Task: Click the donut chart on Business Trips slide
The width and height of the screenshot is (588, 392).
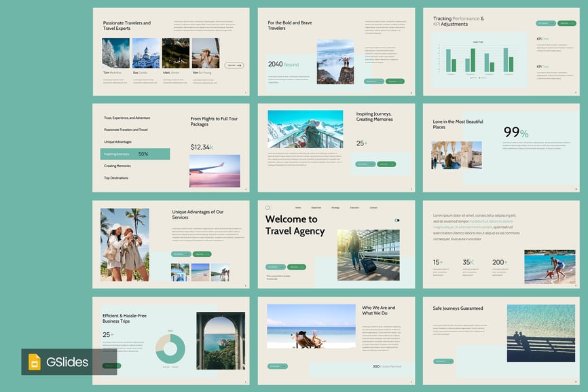Action: click(170, 348)
